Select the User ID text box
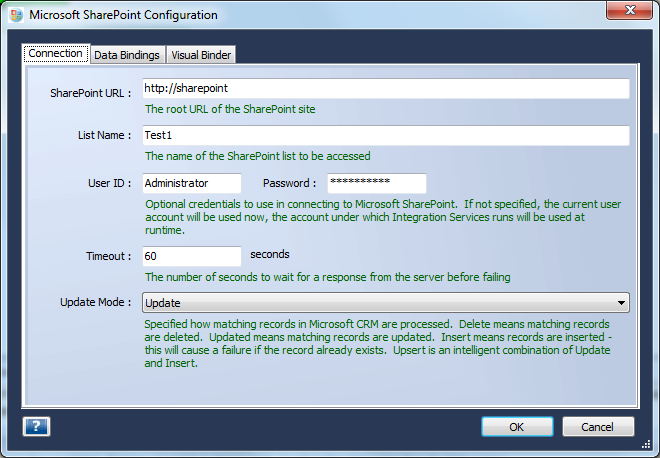This screenshot has height=458, width=660. 192,183
